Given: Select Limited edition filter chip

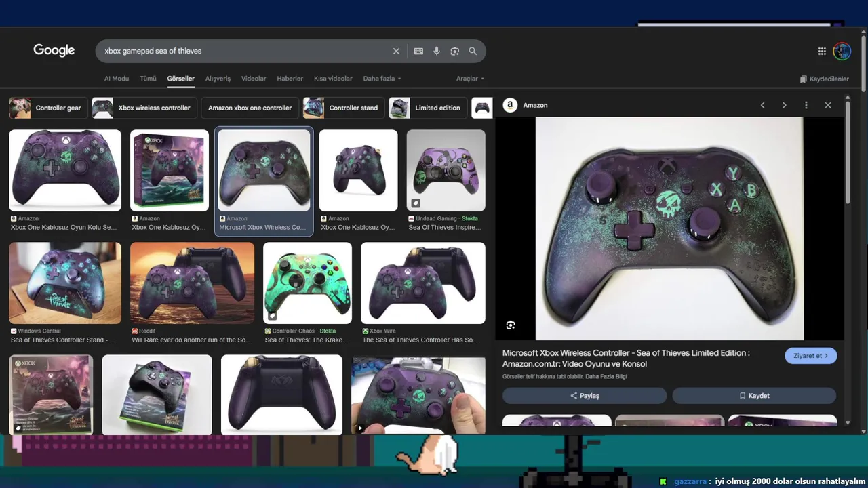Looking at the screenshot, I should click(428, 108).
